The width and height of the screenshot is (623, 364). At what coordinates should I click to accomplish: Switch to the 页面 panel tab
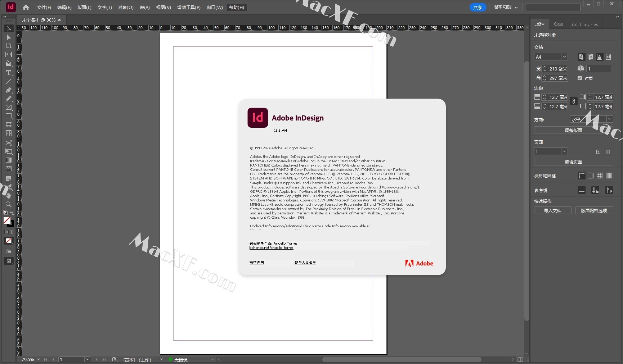558,24
